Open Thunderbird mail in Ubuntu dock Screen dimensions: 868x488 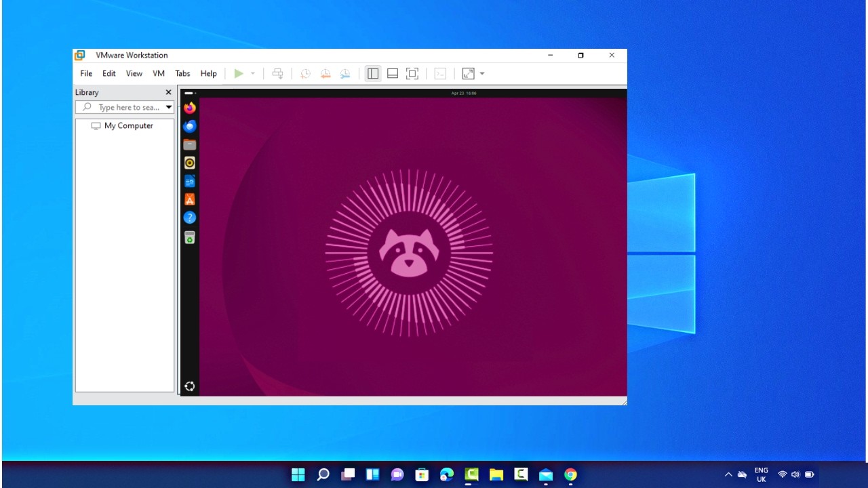coord(190,126)
